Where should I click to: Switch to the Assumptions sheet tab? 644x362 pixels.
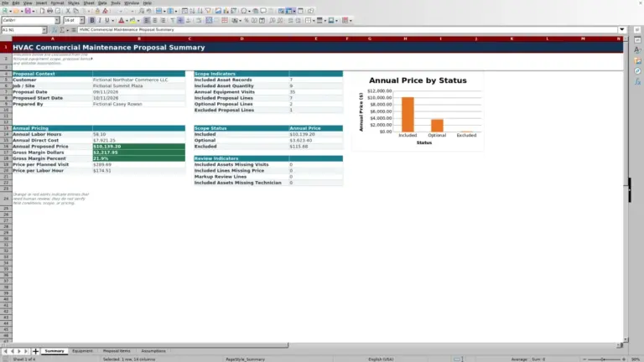tap(153, 351)
